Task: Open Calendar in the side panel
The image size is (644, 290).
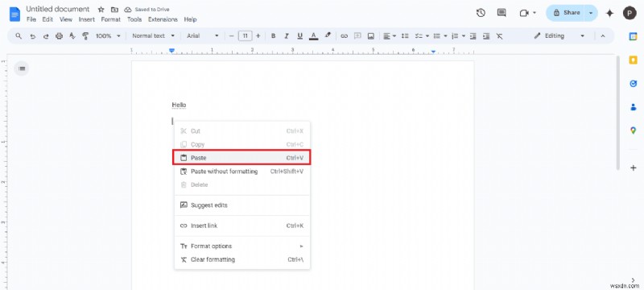Action: click(633, 36)
